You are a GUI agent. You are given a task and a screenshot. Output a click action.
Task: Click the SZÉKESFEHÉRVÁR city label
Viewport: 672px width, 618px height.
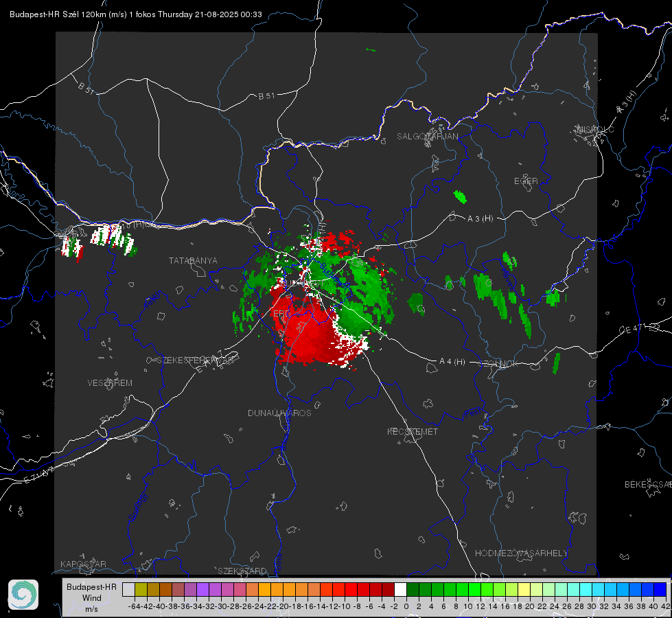[x=195, y=360]
